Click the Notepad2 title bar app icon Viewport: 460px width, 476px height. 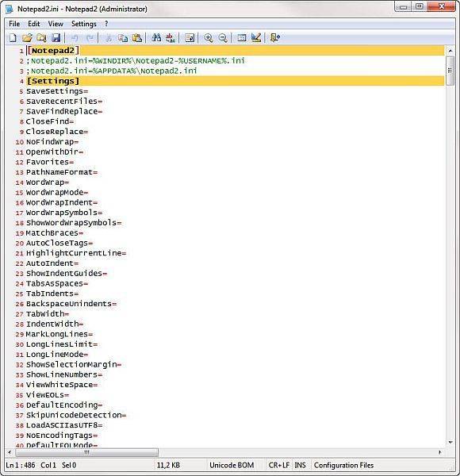[x=10, y=9]
